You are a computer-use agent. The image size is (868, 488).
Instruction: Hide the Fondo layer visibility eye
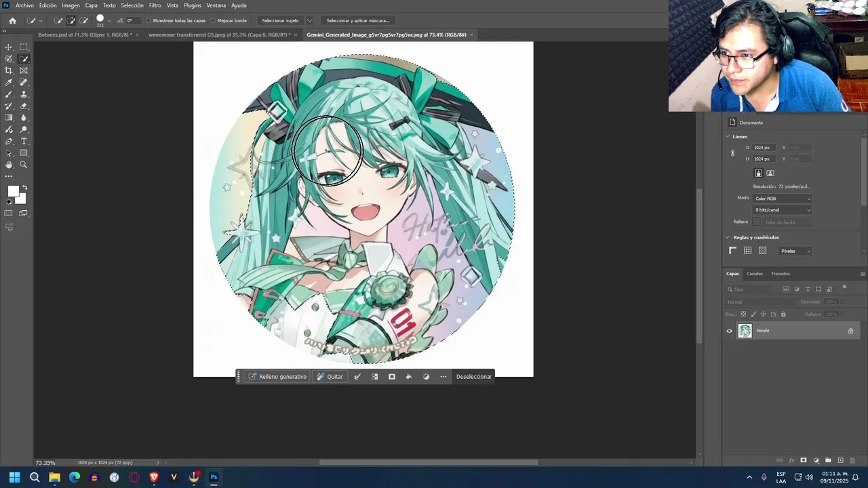coord(730,331)
